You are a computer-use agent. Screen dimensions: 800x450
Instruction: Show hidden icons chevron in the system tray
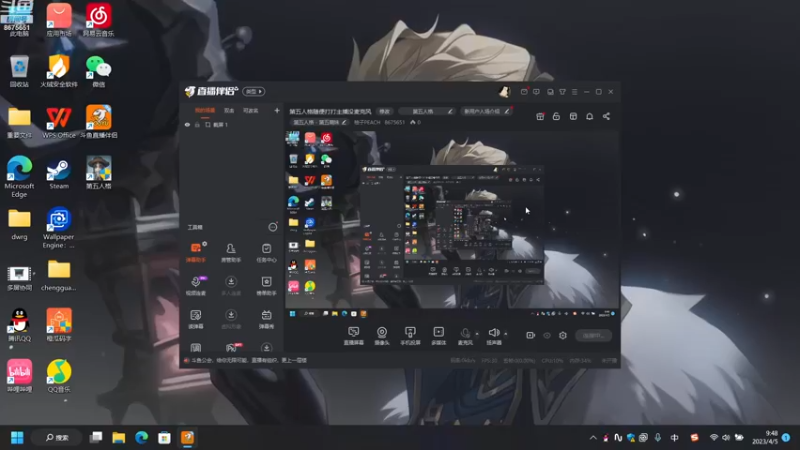pos(593,438)
